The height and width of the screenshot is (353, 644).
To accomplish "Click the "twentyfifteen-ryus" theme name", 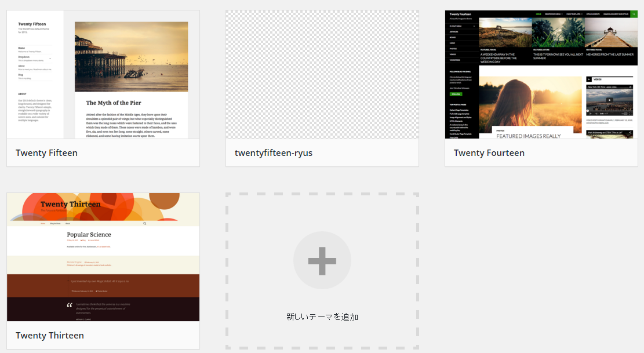I will 274,153.
